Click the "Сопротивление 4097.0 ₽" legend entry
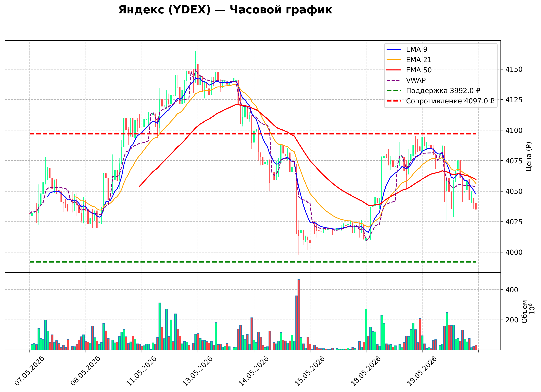 (440, 101)
